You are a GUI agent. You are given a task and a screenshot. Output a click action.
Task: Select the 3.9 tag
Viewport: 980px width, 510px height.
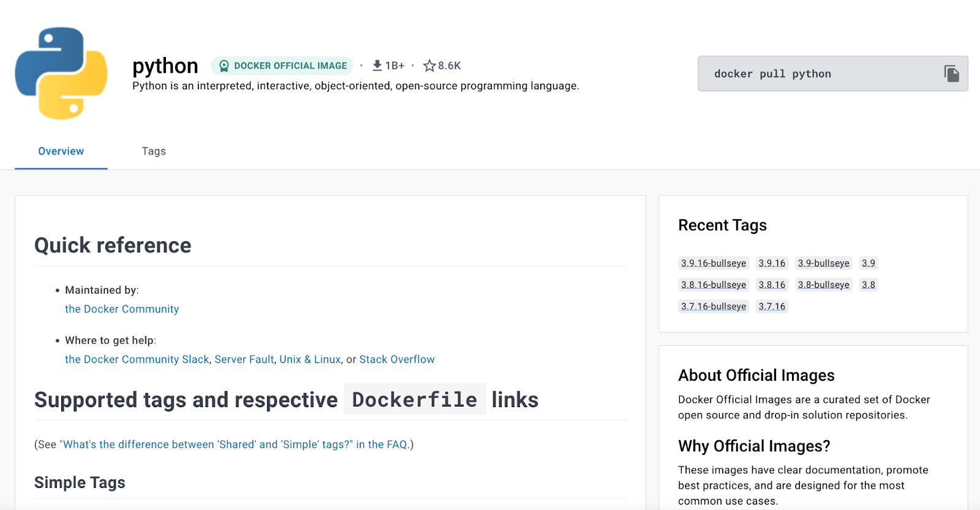point(869,263)
